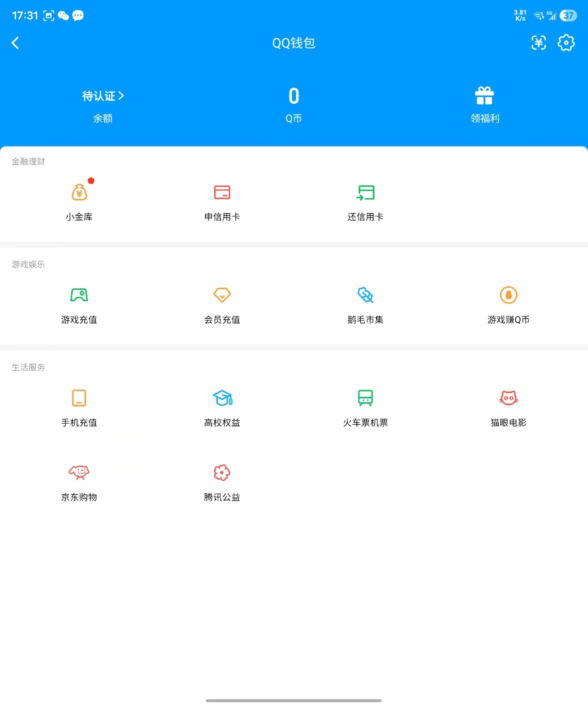This screenshot has height=706, width=588.
Task: Tap the top-right ¥ transaction icon
Action: pyautogui.click(x=538, y=42)
